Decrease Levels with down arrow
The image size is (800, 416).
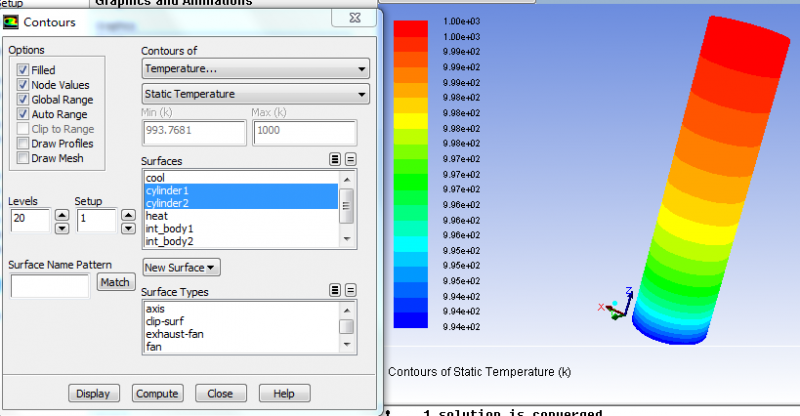pyautogui.click(x=62, y=228)
